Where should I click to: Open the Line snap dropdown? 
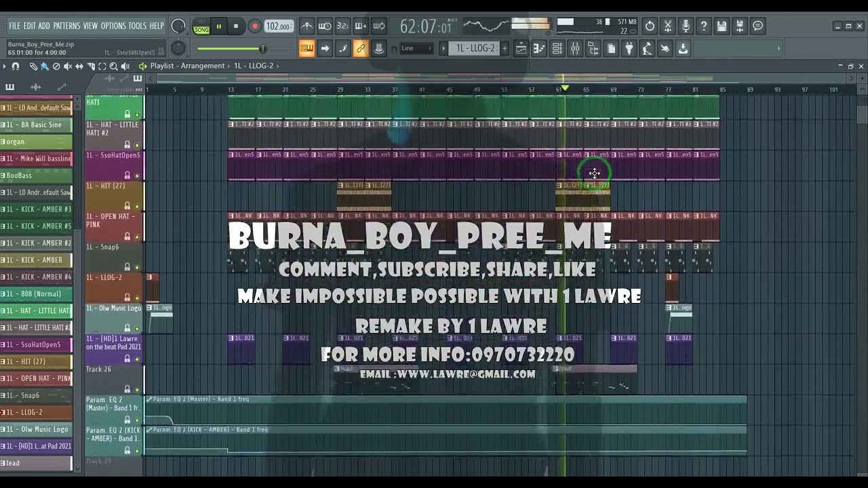[416, 48]
